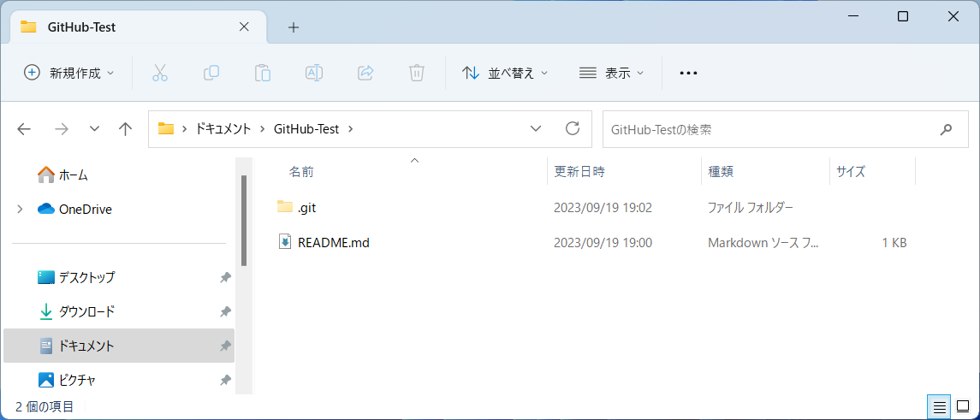
Task: Switch to large thumbnails view layout
Action: (963, 405)
